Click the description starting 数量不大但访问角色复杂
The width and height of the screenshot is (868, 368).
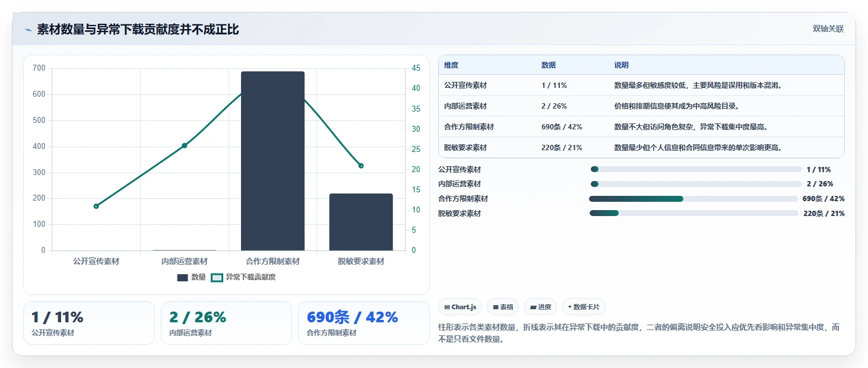click(692, 127)
